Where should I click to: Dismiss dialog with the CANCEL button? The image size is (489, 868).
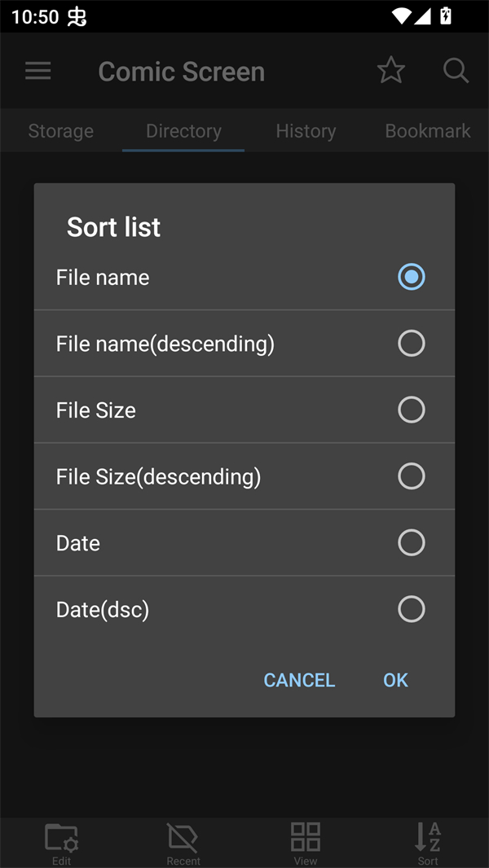(x=299, y=680)
